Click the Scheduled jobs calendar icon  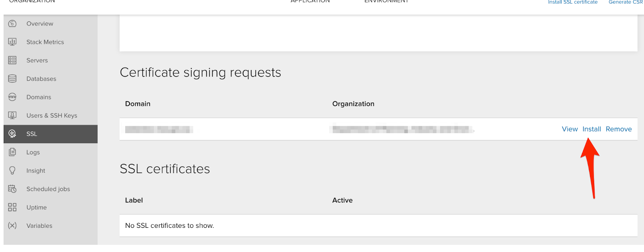(12, 189)
